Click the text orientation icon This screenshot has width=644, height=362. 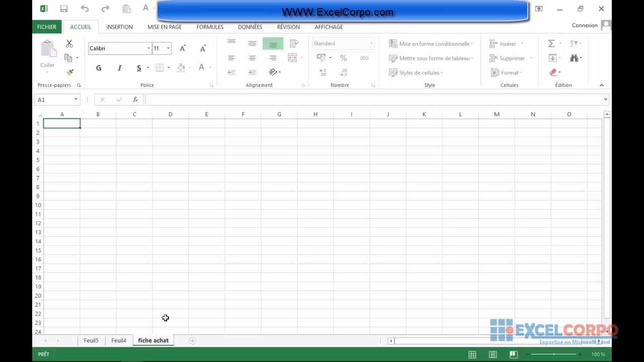coord(273,72)
